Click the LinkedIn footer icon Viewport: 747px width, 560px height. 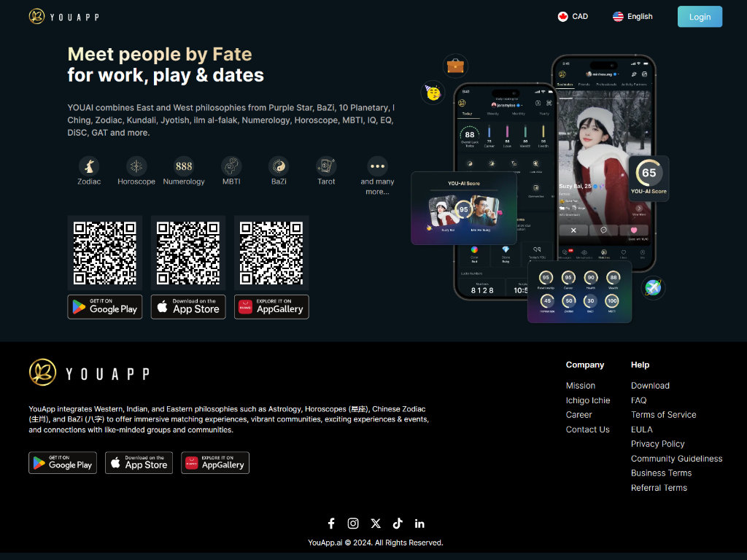click(419, 524)
